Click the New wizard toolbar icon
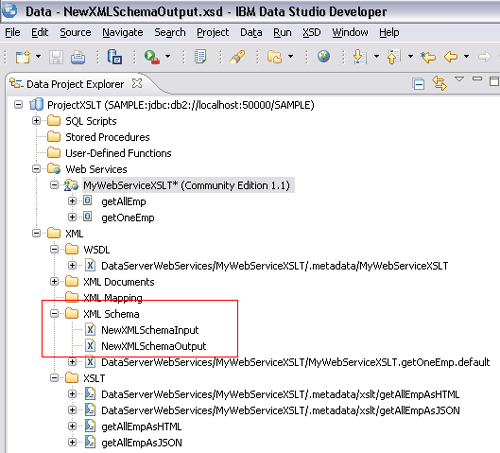This screenshot has width=500, height=453. (x=23, y=57)
